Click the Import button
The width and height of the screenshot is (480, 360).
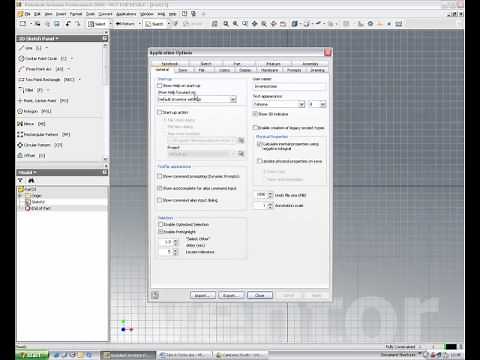click(203, 295)
